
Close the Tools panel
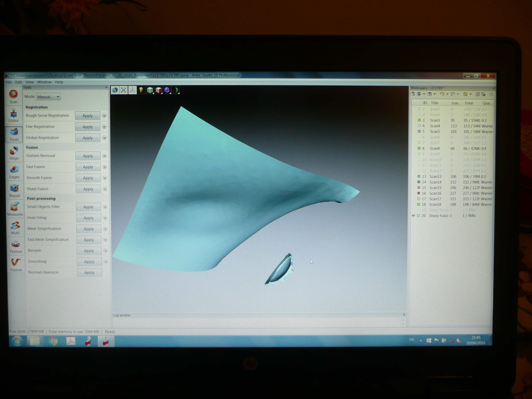106,87
